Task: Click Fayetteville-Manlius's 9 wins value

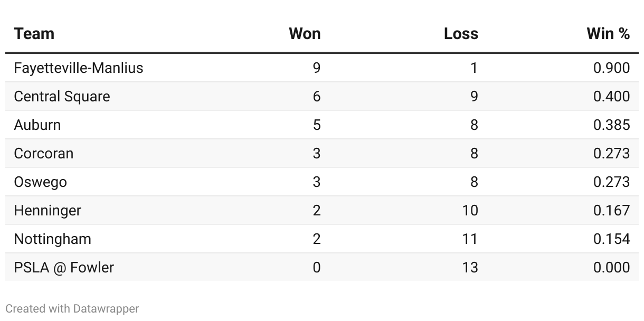Action: pos(317,68)
